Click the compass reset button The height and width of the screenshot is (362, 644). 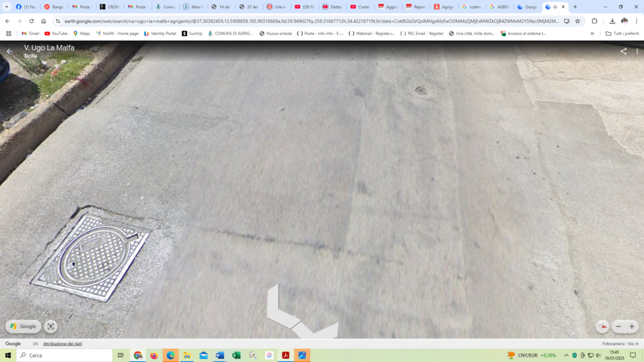[602, 327]
